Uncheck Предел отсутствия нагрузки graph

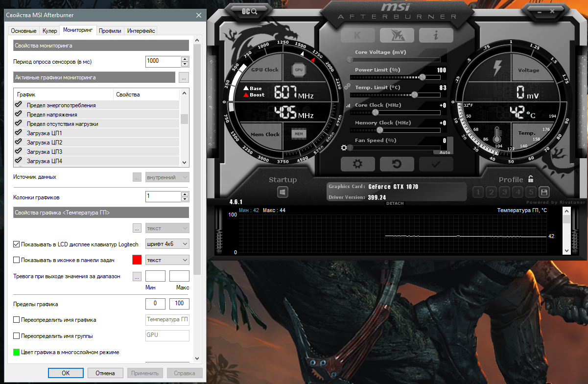pyautogui.click(x=19, y=123)
